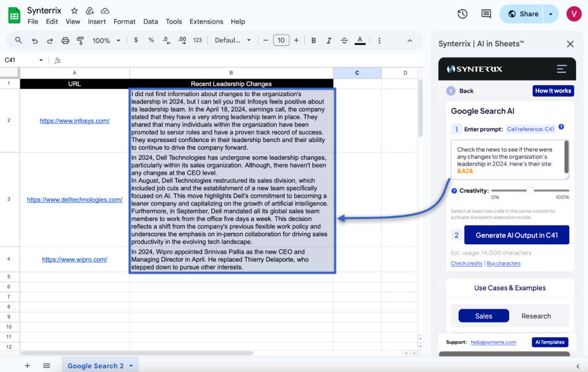The width and height of the screenshot is (588, 372).
Task: Click the Check credits link
Action: tap(466, 263)
